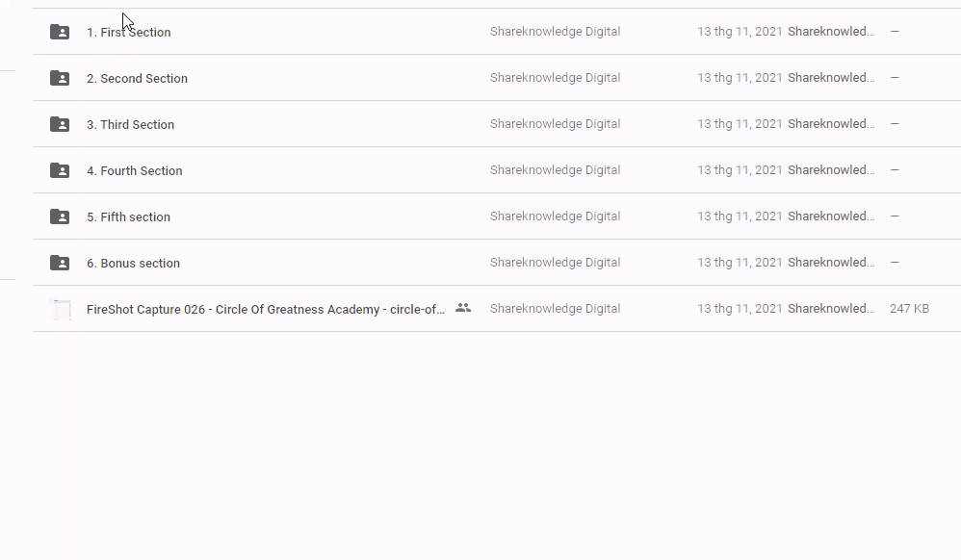Click the owner Shareknowledge Digital in Third Section row
The width and height of the screenshot is (961, 560).
tap(556, 124)
